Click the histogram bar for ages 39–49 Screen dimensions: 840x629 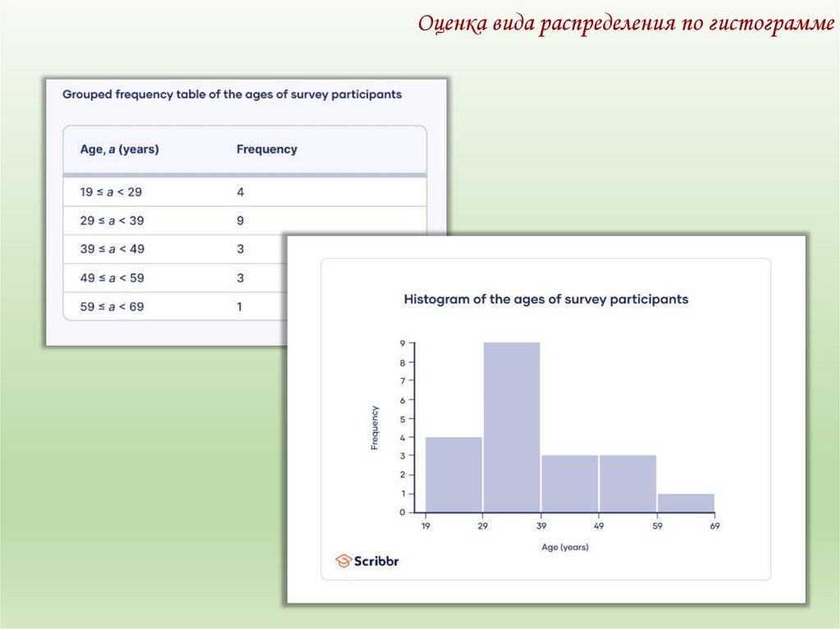569,484
